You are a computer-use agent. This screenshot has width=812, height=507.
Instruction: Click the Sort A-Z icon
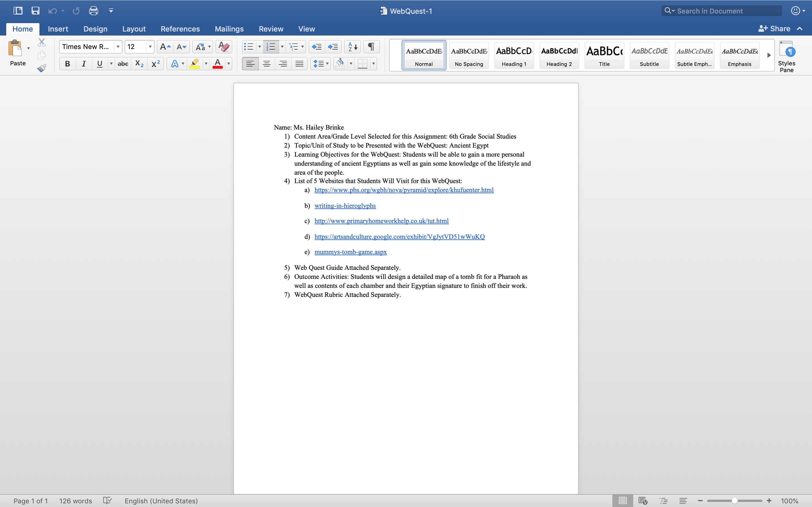pos(352,46)
